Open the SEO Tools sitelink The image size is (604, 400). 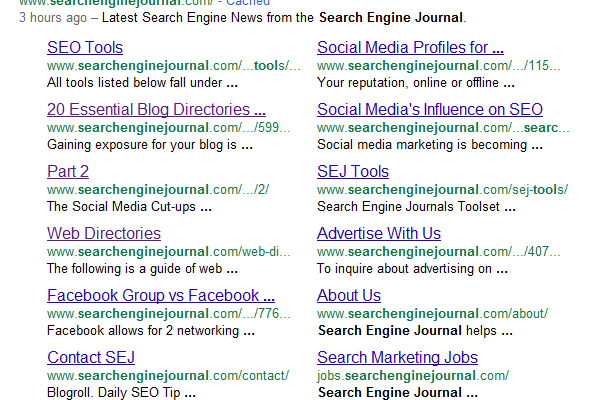tap(85, 48)
